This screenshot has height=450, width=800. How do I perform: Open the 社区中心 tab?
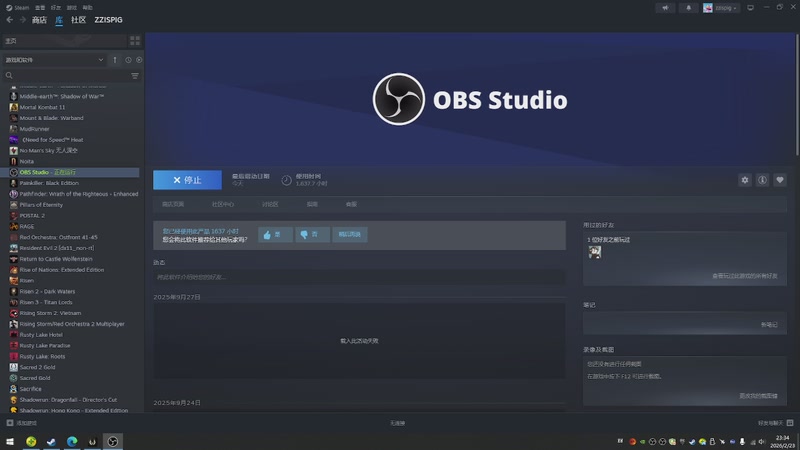pyautogui.click(x=223, y=204)
